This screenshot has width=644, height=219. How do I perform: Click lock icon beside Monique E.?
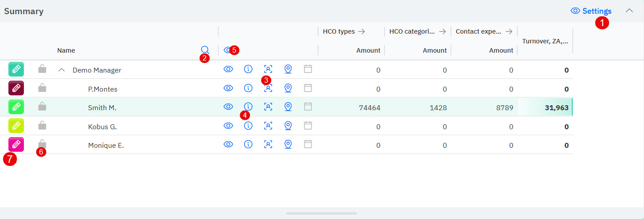coord(42,144)
